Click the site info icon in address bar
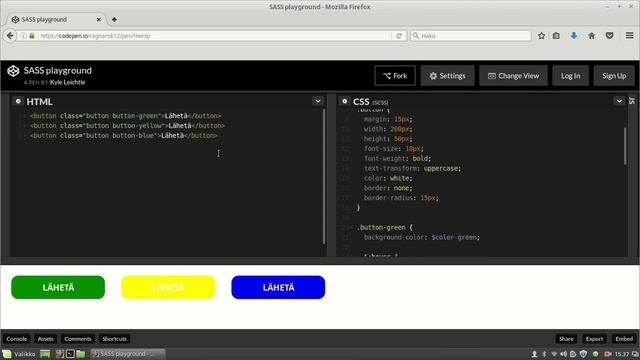The image size is (640, 360). (x=23, y=36)
